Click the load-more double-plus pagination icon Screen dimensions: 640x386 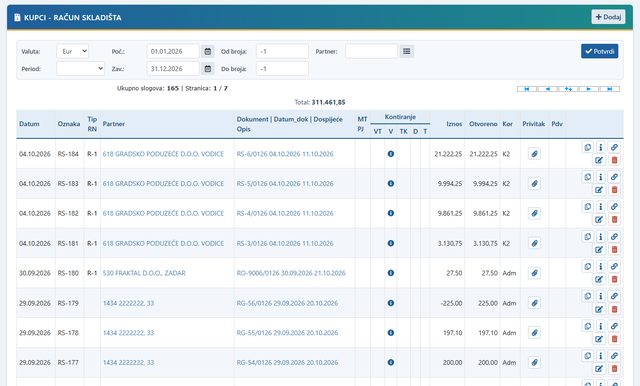pos(568,89)
